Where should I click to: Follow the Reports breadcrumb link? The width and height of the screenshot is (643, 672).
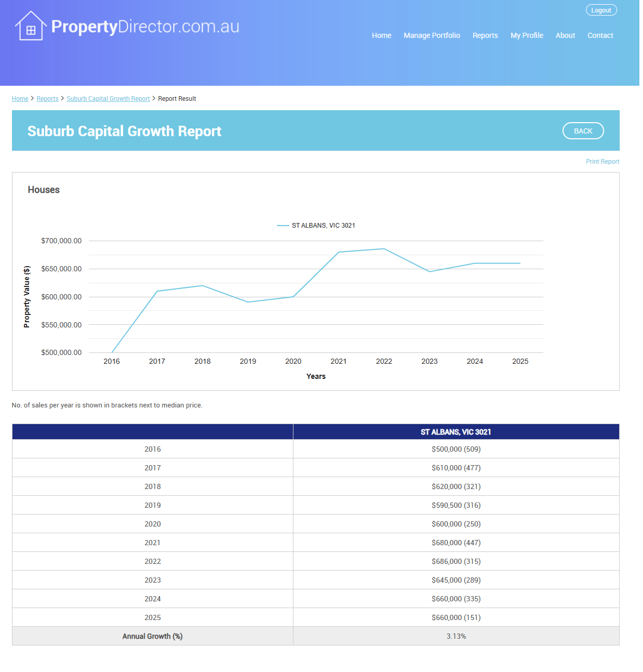pyautogui.click(x=47, y=99)
